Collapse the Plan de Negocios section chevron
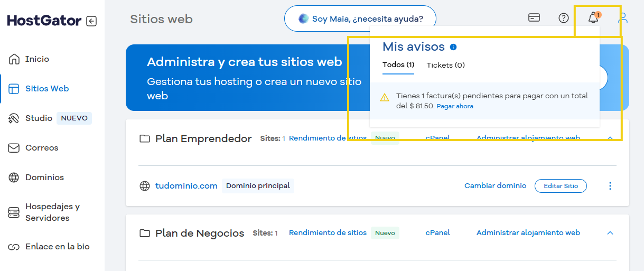The width and height of the screenshot is (644, 271). [610, 233]
